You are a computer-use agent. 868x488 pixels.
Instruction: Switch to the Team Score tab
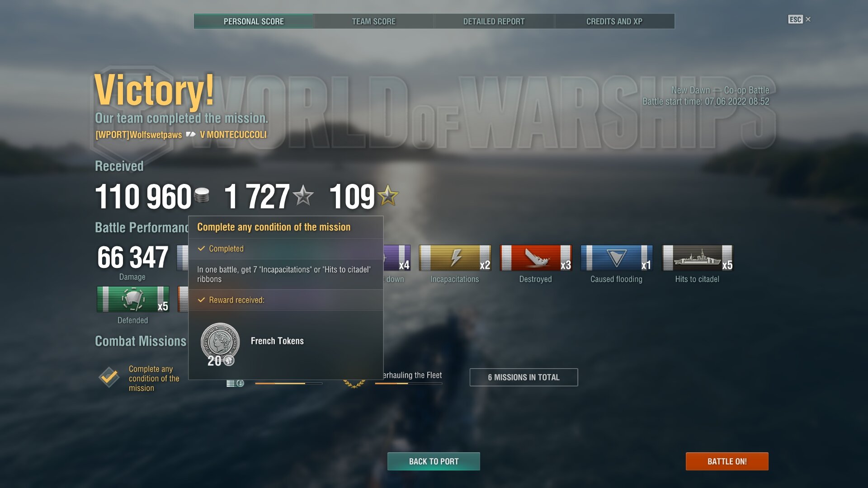(374, 21)
